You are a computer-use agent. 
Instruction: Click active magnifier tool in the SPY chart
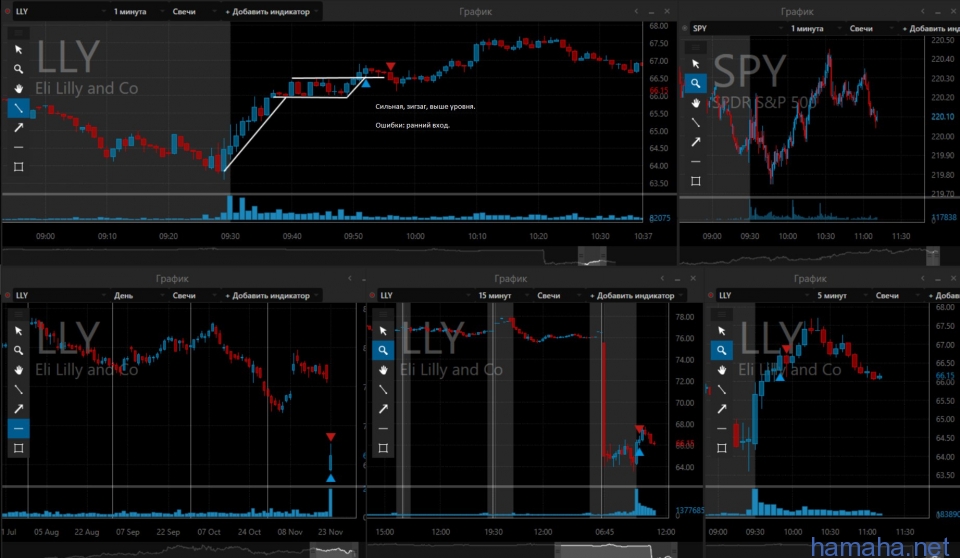pyautogui.click(x=696, y=83)
